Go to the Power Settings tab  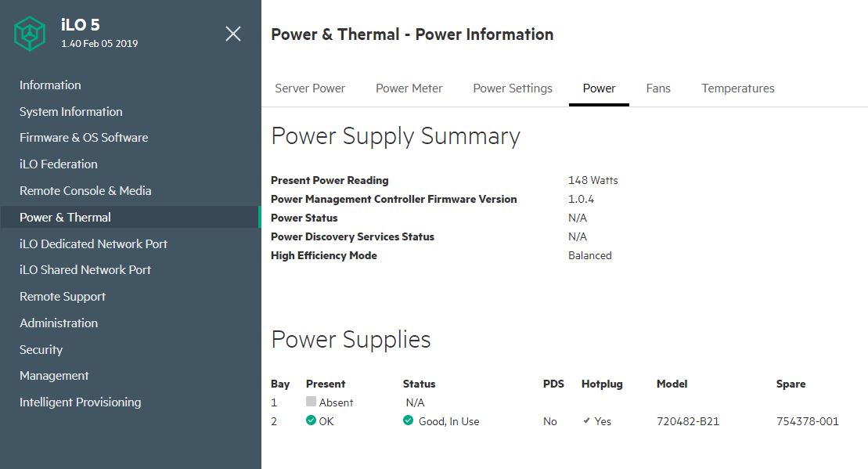tap(513, 88)
